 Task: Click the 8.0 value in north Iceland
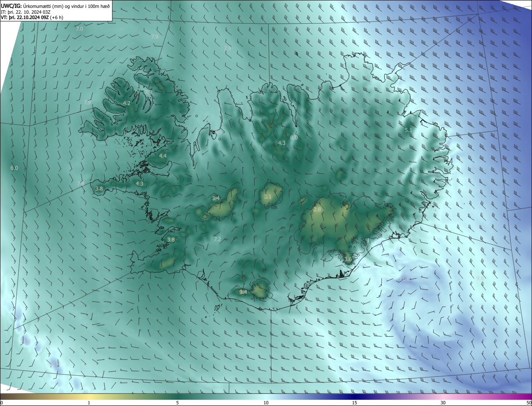click(294, 137)
